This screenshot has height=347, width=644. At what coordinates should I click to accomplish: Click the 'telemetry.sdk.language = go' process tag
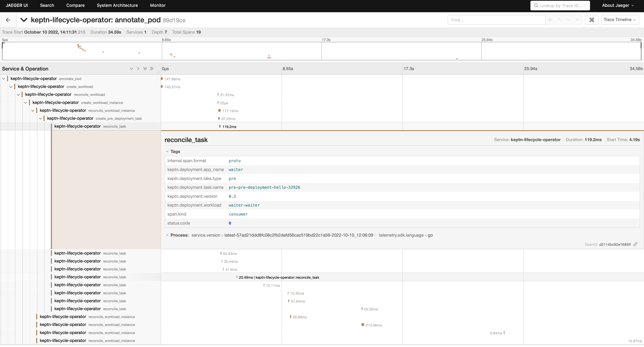click(406, 235)
